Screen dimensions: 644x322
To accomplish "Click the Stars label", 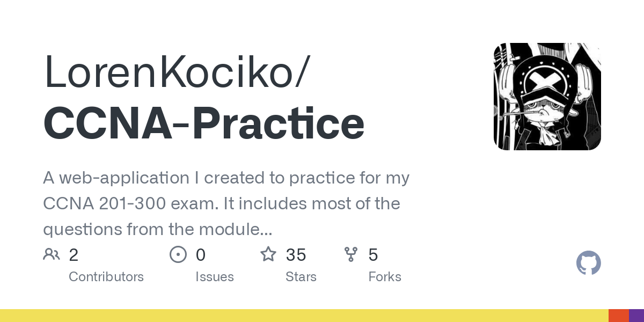I will click(x=301, y=277).
